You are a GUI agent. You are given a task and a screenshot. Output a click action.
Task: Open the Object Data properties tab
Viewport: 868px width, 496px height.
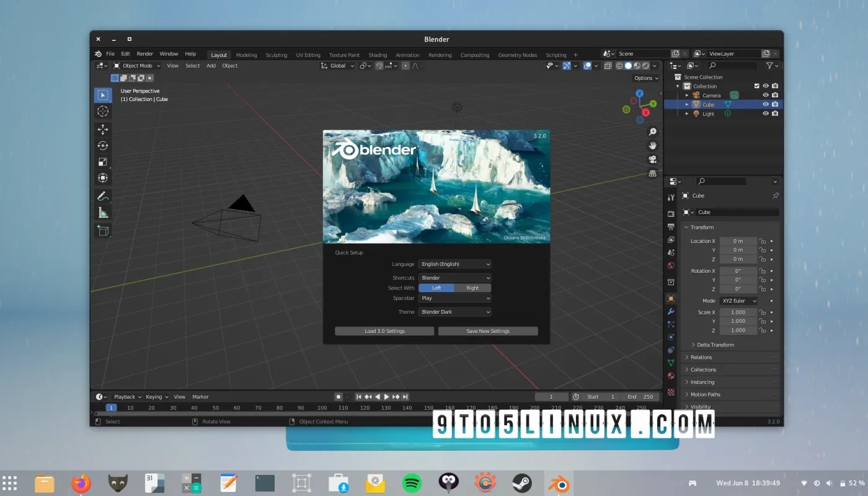click(x=671, y=363)
